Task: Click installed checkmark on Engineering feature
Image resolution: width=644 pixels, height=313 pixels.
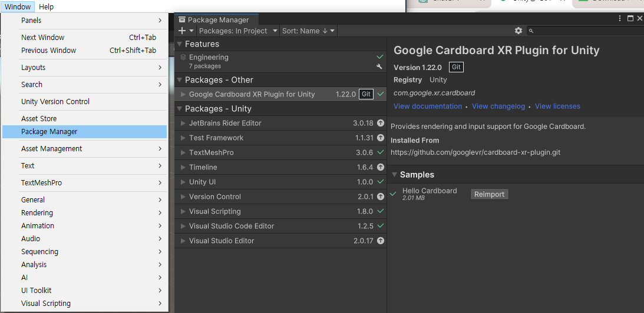Action: [380, 56]
